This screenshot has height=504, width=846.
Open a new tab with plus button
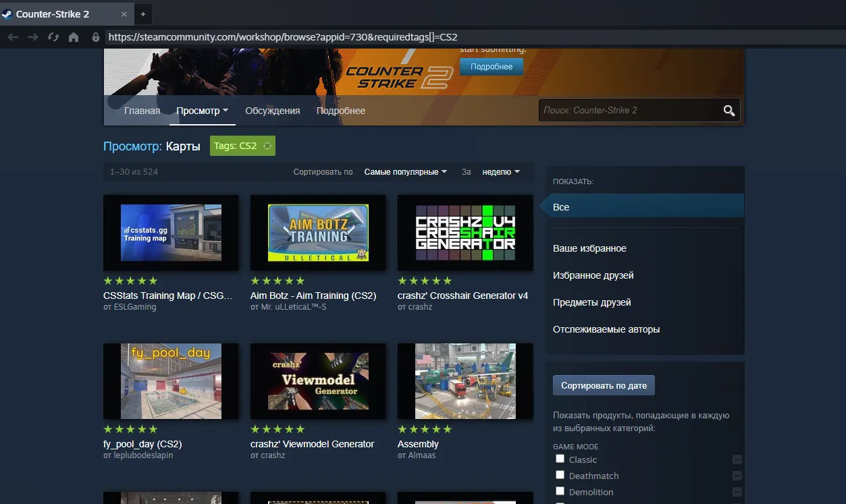[142, 13]
